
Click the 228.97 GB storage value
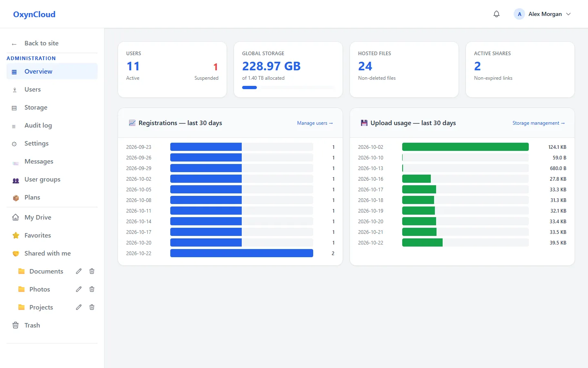click(x=271, y=66)
